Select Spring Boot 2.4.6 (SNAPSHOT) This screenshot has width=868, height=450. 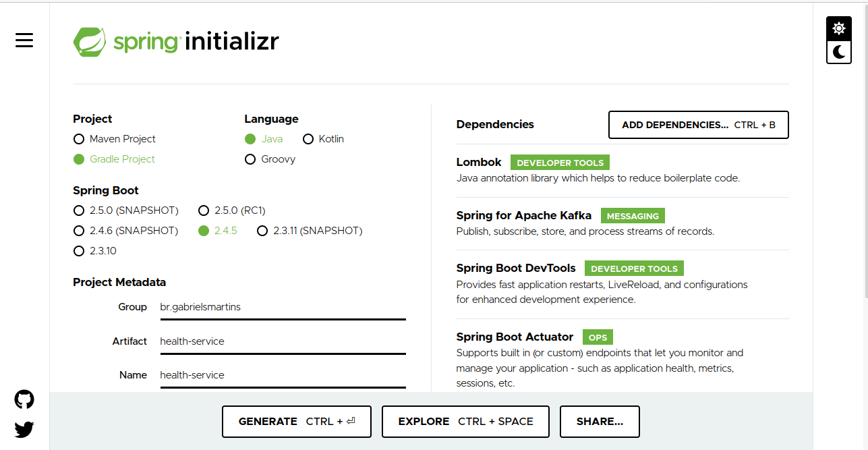126,231
